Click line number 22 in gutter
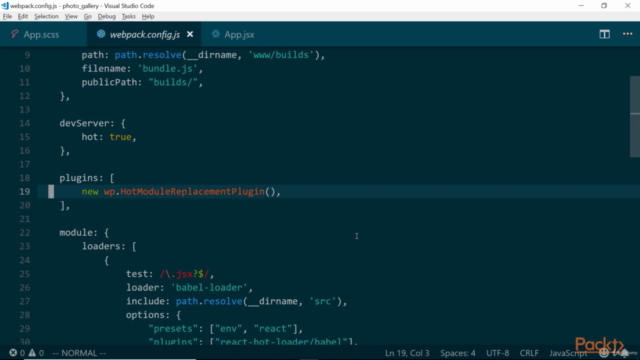Image resolution: width=640 pixels, height=360 pixels. click(x=24, y=233)
